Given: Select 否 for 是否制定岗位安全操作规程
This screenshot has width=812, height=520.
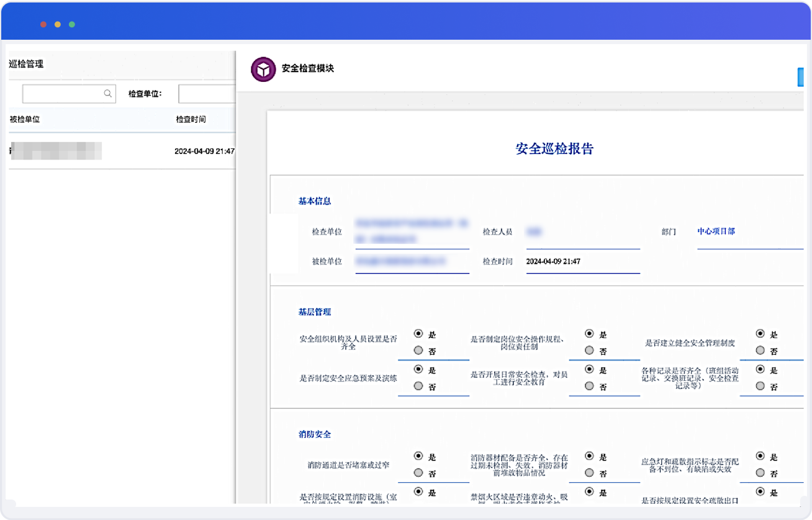Looking at the screenshot, I should (589, 351).
